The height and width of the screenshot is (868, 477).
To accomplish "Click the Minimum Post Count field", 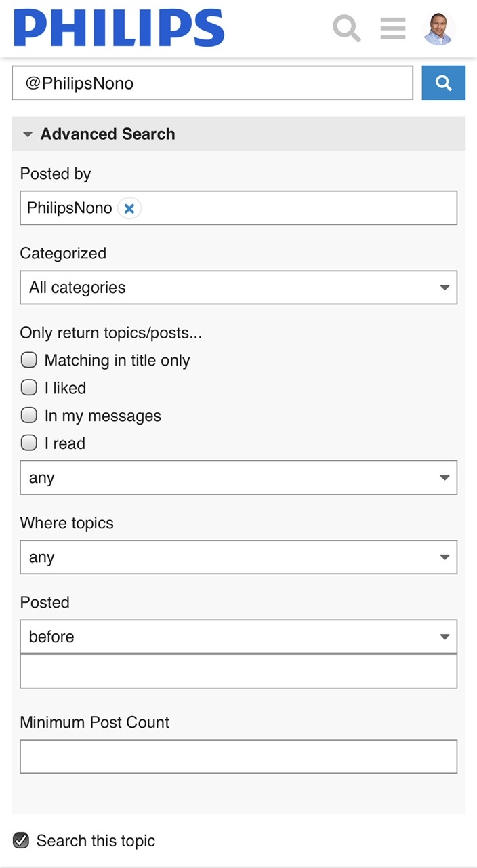I will [x=239, y=757].
